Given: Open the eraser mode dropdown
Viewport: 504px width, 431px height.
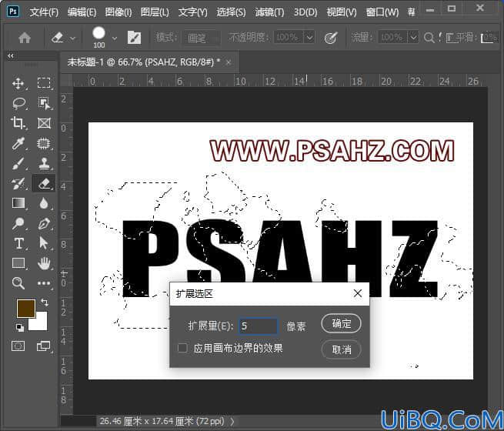Looking at the screenshot, I should click(201, 38).
